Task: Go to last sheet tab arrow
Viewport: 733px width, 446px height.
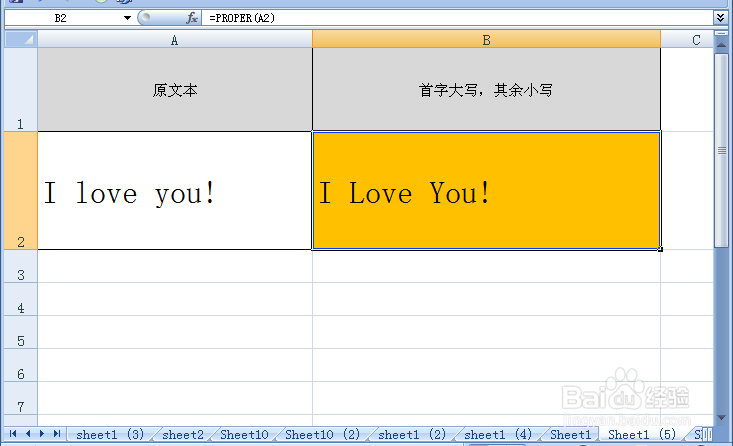Action: click(x=57, y=434)
